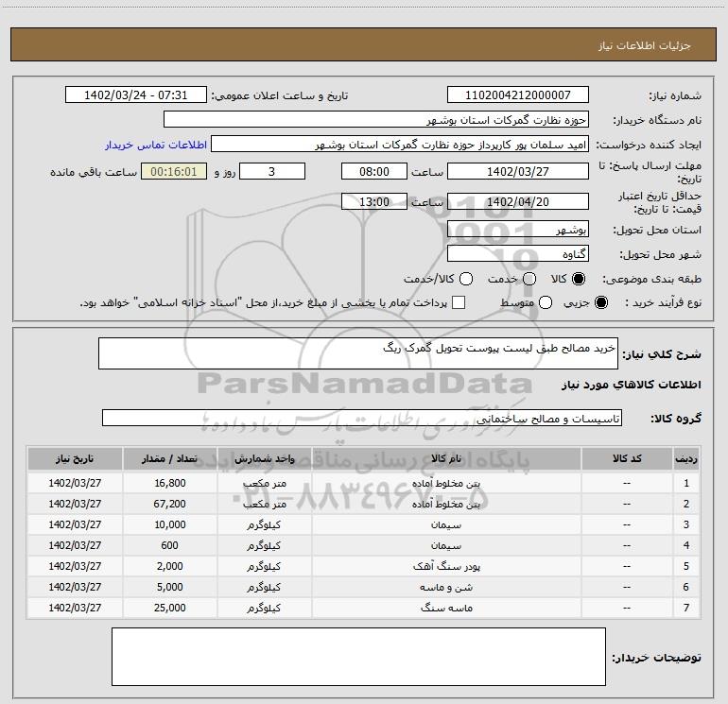
Task: Select the ماسه سنگ item
Action: point(446,608)
